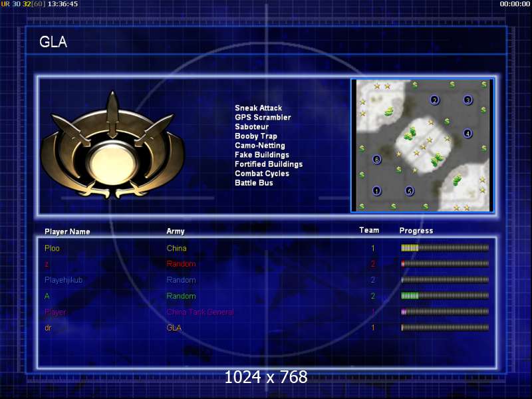Click dr's loading progress bar
Image resolution: width=532 pixels, height=399 pixels.
pos(445,328)
